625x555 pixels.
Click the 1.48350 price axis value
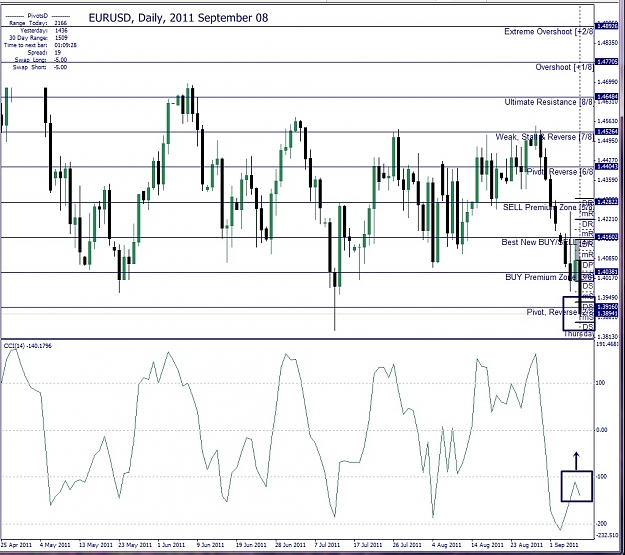pos(608,42)
